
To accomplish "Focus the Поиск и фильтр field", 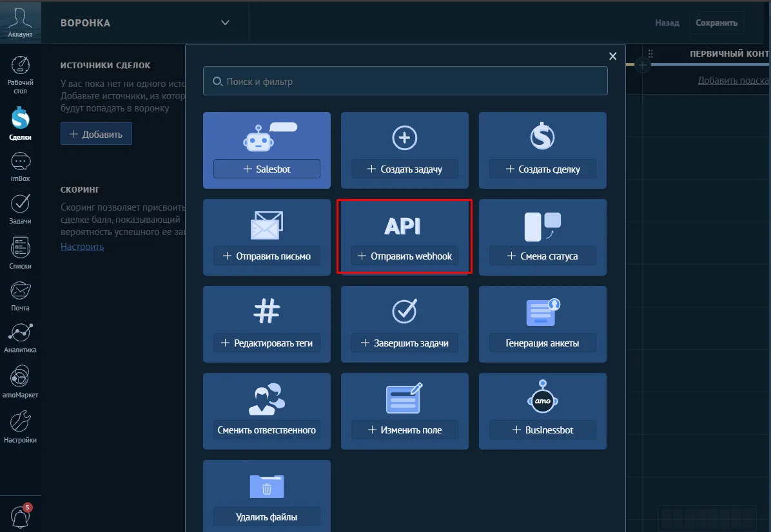I will (405, 81).
